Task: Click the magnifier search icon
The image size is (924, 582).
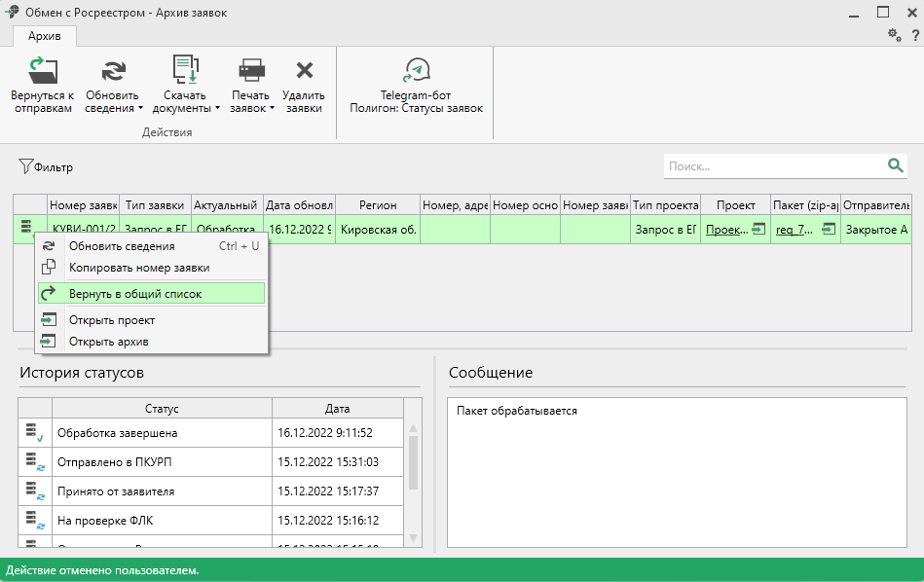Action: coord(895,166)
